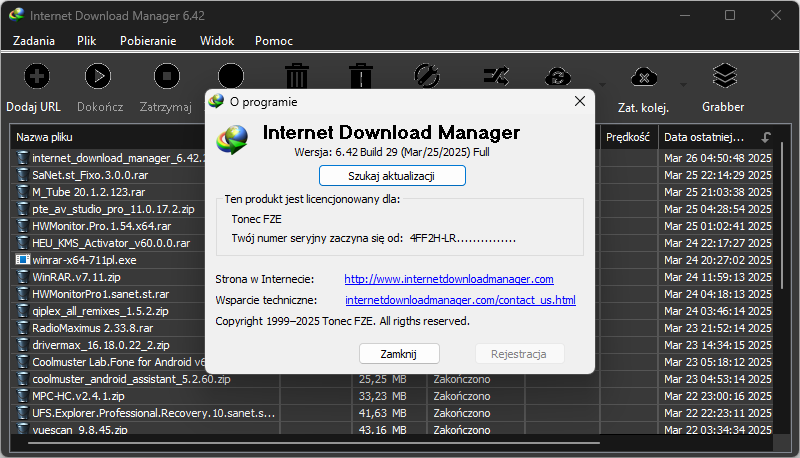Image resolution: width=800 pixels, height=458 pixels.
Task: Click file icon of M_Tube 20.1.2.123.rar
Action: (22, 192)
